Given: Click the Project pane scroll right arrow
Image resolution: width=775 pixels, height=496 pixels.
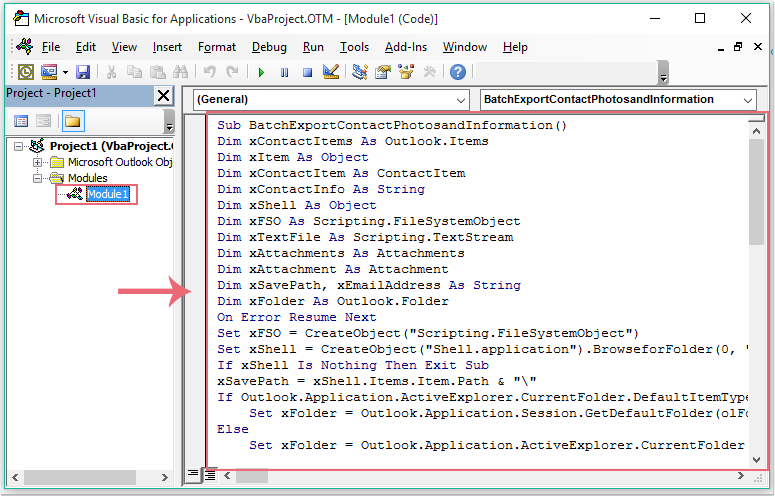Looking at the screenshot, I should click(165, 477).
